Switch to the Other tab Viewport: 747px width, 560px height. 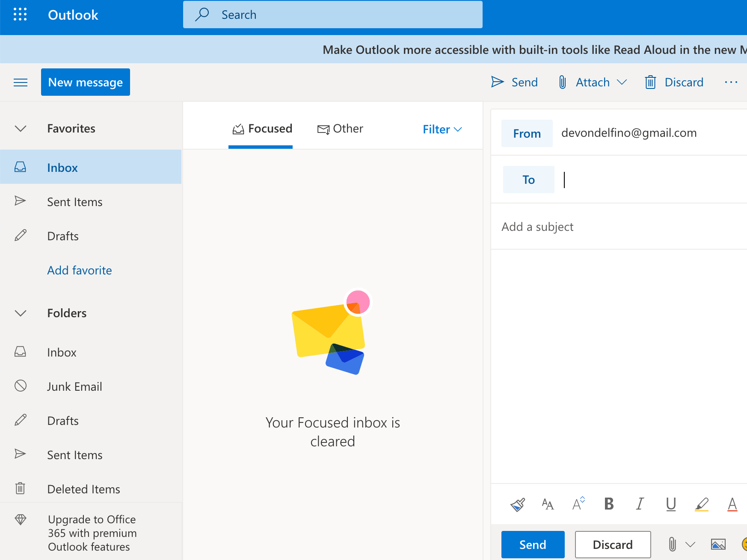click(340, 129)
